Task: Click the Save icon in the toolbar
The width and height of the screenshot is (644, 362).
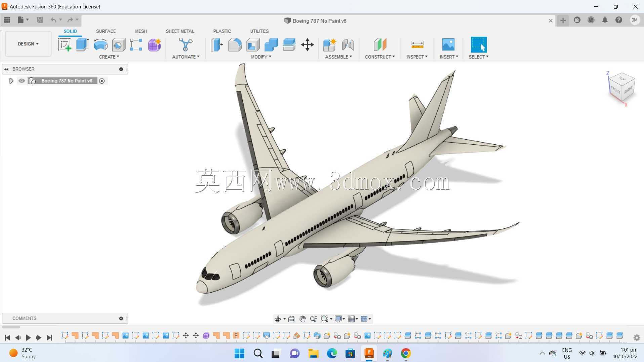Action: [x=40, y=20]
